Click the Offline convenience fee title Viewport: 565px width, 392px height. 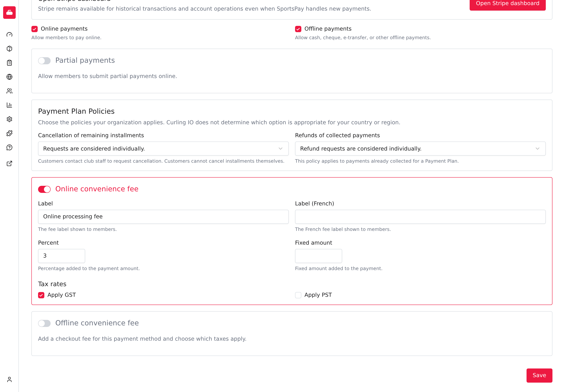(97, 323)
